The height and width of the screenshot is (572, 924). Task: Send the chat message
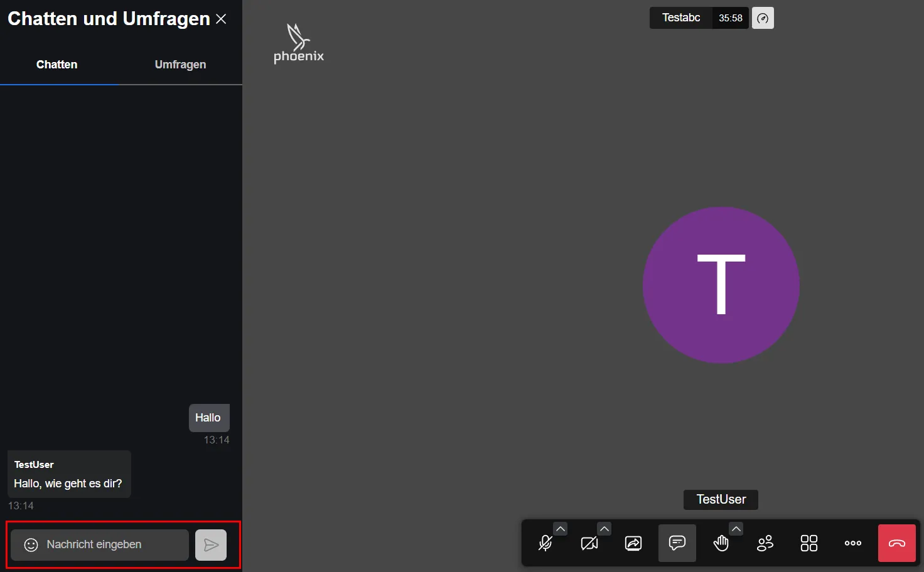tap(211, 545)
